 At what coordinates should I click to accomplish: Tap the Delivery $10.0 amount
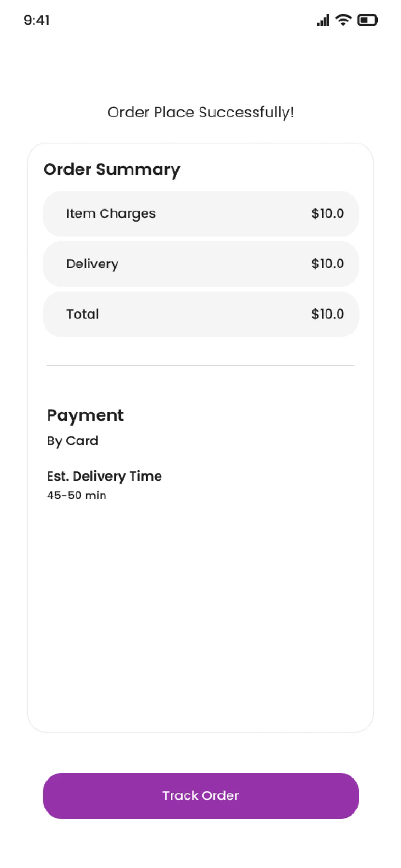(328, 264)
